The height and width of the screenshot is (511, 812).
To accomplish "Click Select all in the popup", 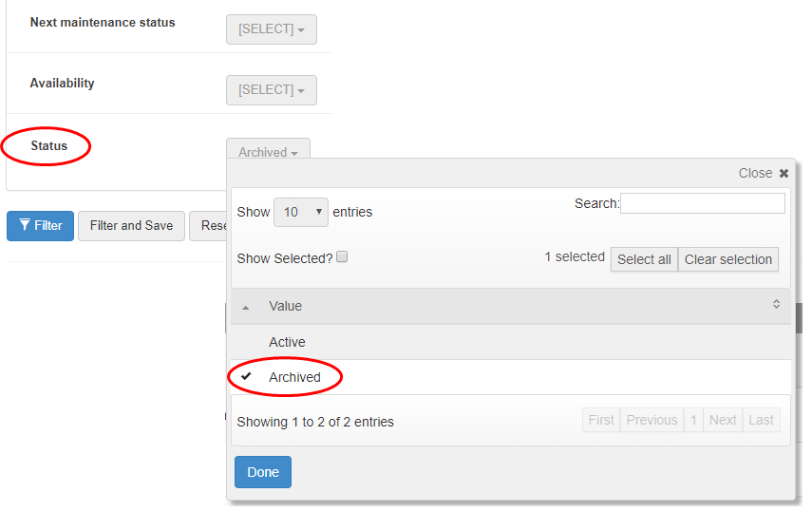I will tap(644, 259).
